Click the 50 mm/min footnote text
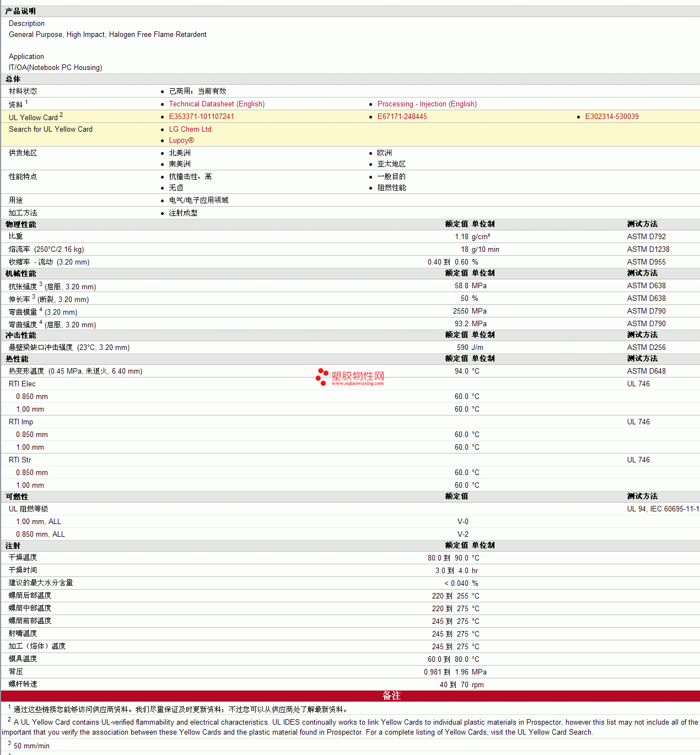Viewport: 700px width, 755px height. 31,746
